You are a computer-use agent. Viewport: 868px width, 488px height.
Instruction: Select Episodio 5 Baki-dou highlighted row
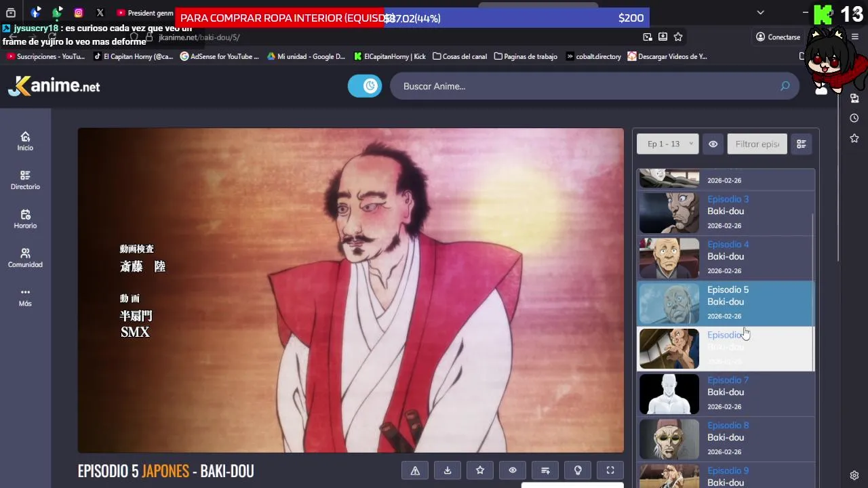(x=726, y=304)
